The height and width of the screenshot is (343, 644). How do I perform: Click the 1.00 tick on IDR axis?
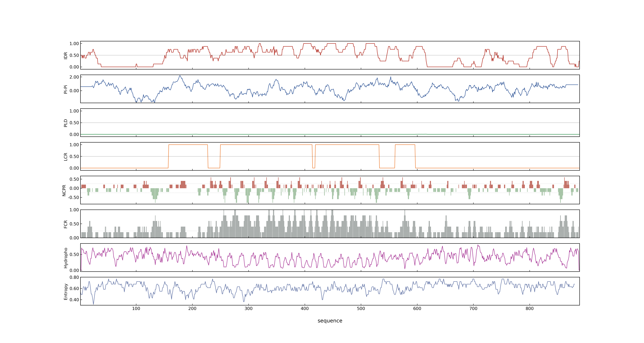(74, 44)
